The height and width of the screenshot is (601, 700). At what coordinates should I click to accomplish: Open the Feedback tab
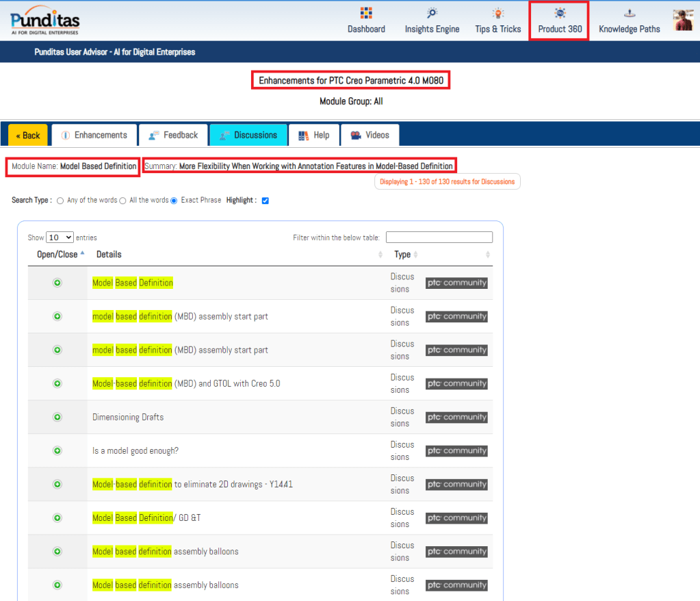point(173,135)
